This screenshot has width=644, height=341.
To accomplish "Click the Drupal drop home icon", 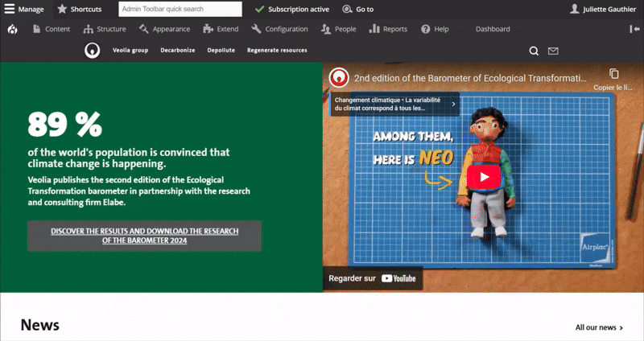I will (13, 29).
